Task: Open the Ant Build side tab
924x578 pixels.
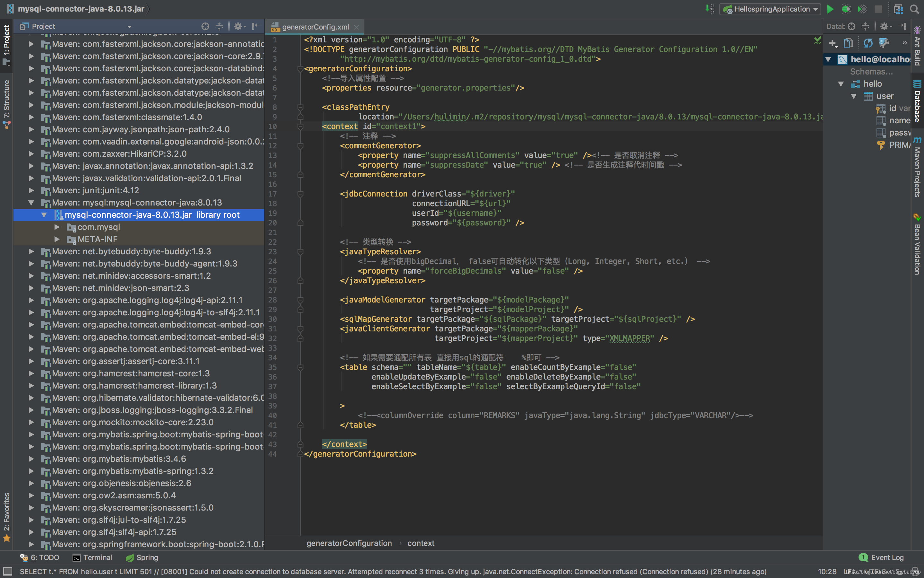Action: (x=918, y=46)
